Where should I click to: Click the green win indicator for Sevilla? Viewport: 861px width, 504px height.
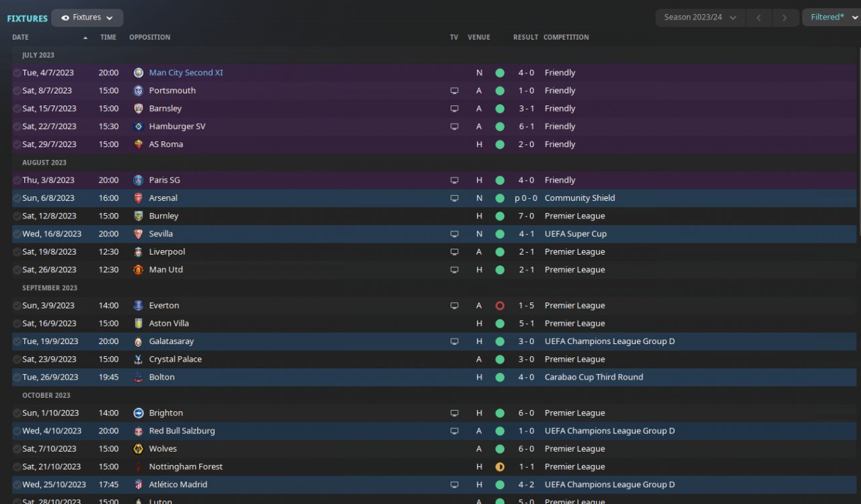(x=500, y=234)
